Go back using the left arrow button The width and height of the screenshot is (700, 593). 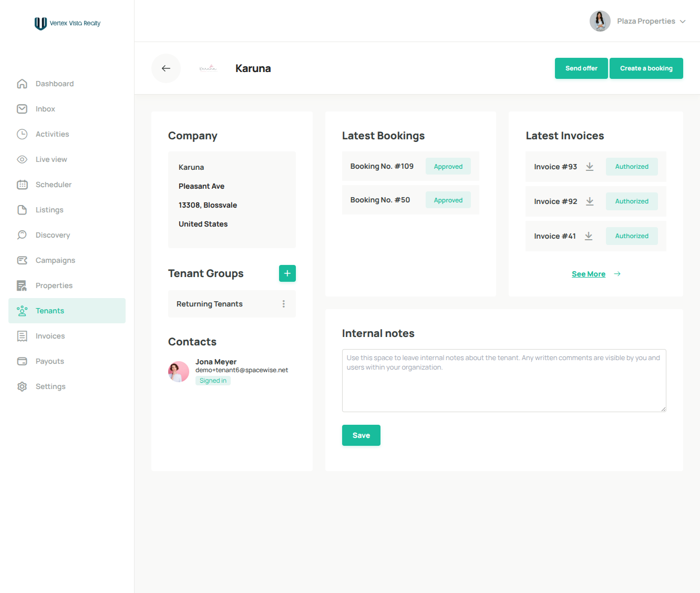[166, 68]
